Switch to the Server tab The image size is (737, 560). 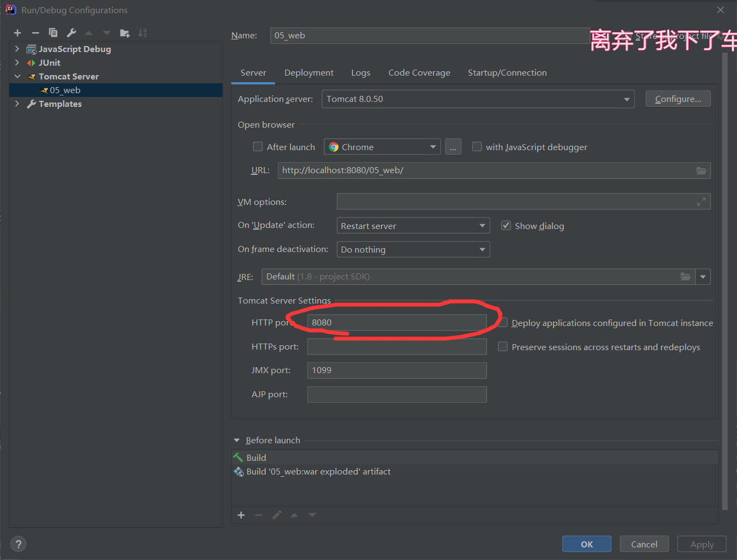point(253,73)
